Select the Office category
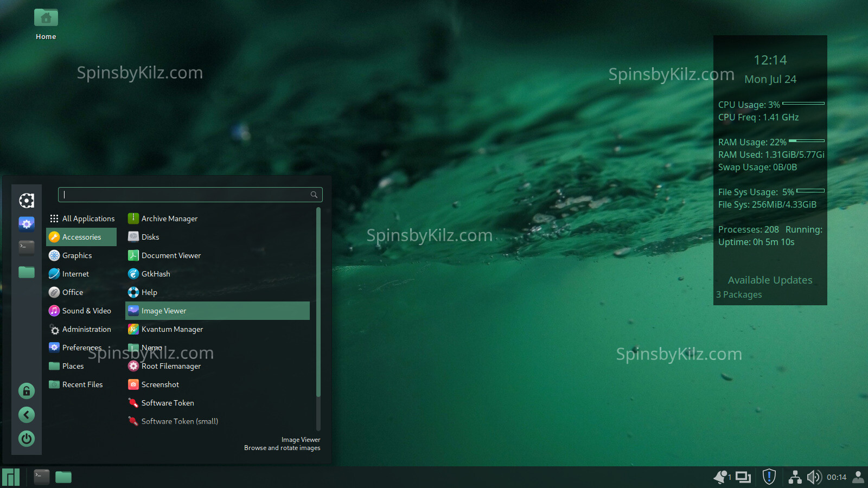Viewport: 868px width, 488px height. 81,292
